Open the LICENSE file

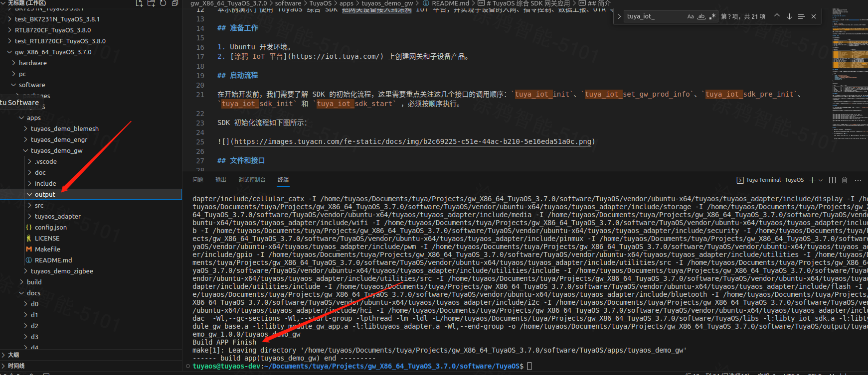tap(91, 239)
